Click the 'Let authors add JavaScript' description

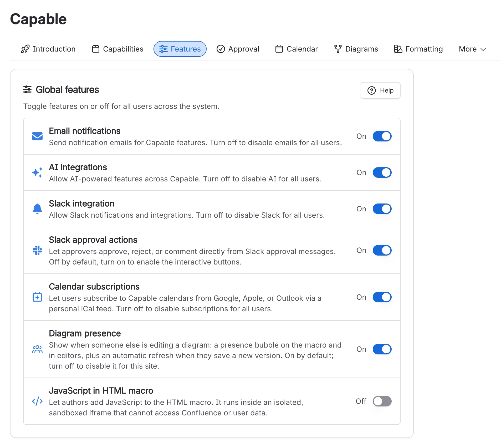click(176, 408)
